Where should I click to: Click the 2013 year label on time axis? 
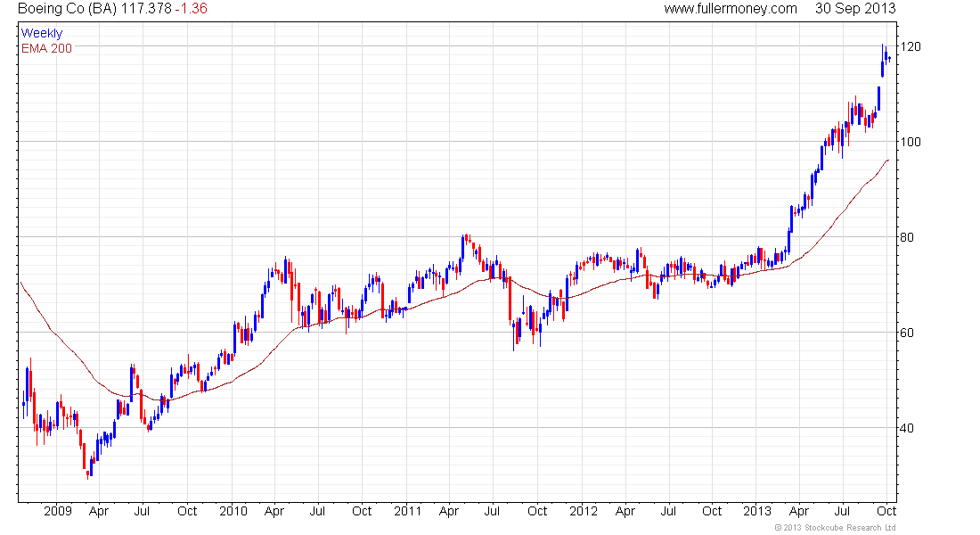point(757,511)
